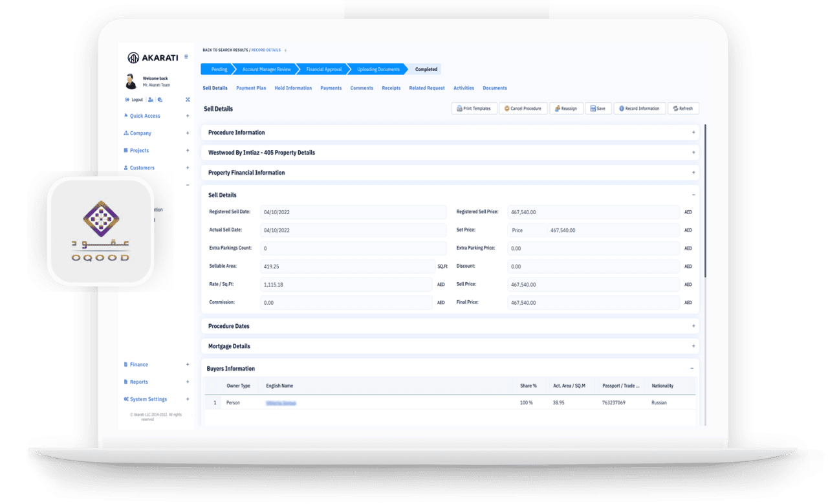Click the Refresh button
Viewport: 828px width, 504px height.
[x=683, y=109]
